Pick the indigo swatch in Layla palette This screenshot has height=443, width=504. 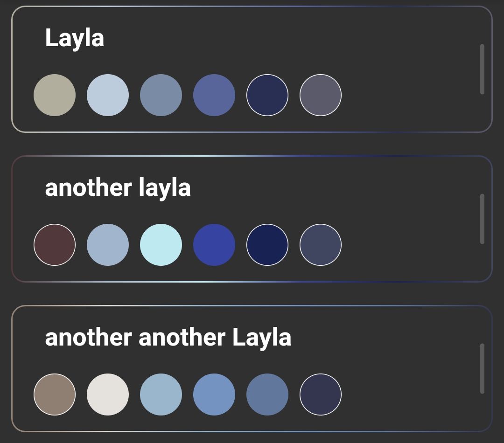point(214,95)
